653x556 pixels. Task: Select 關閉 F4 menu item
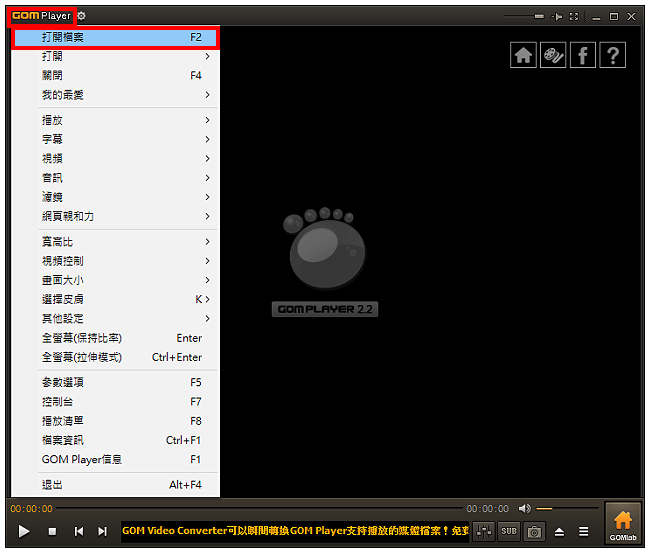coord(115,75)
